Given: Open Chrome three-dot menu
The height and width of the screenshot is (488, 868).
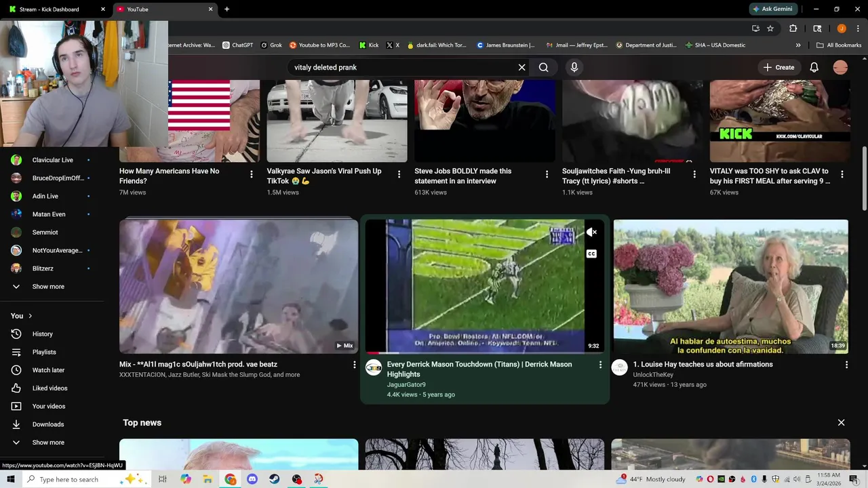Looking at the screenshot, I should tap(858, 28).
